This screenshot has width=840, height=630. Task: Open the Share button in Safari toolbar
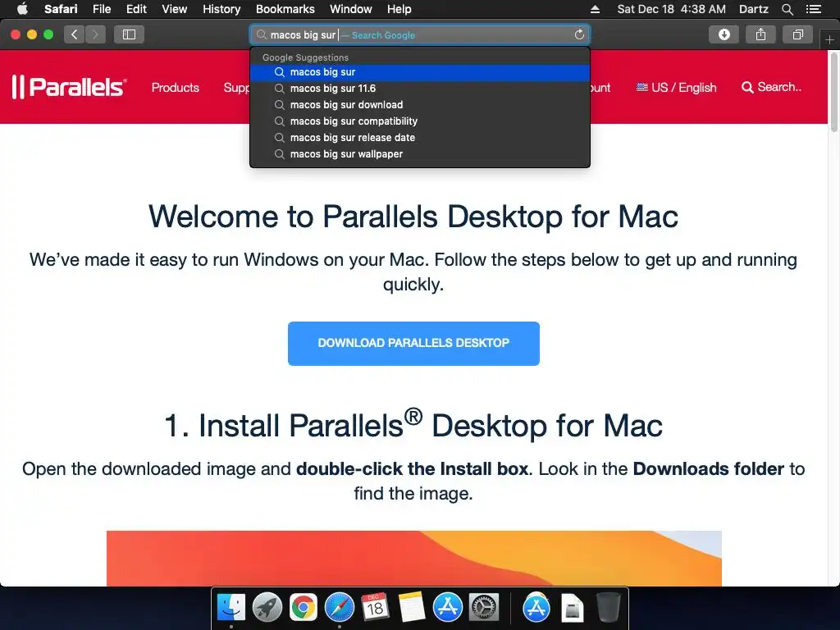click(x=760, y=34)
